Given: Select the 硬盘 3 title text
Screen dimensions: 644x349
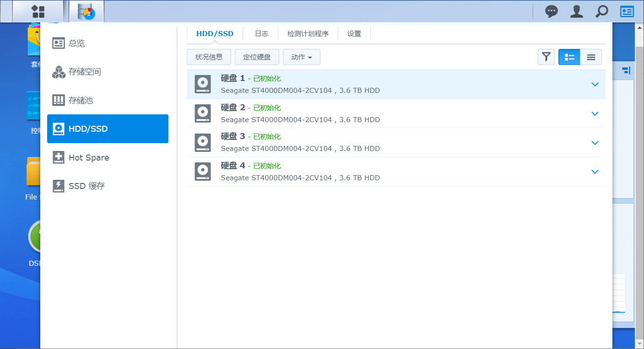Looking at the screenshot, I should (233, 136).
